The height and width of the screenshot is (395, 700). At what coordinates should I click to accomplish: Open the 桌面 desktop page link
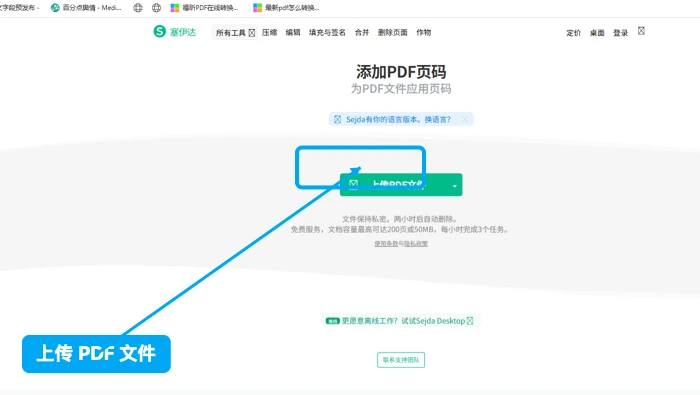click(x=597, y=33)
